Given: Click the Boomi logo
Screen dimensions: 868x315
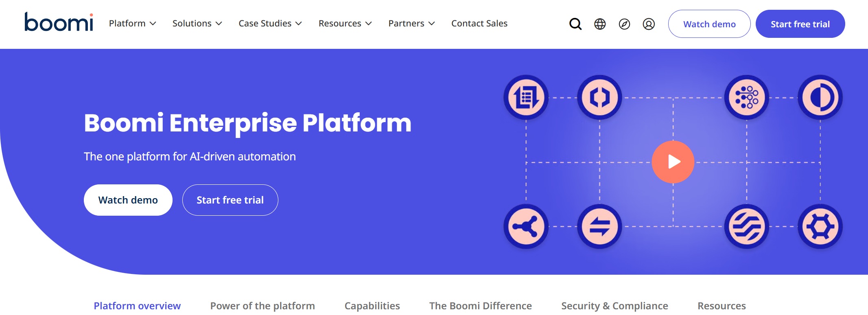Looking at the screenshot, I should [x=59, y=22].
